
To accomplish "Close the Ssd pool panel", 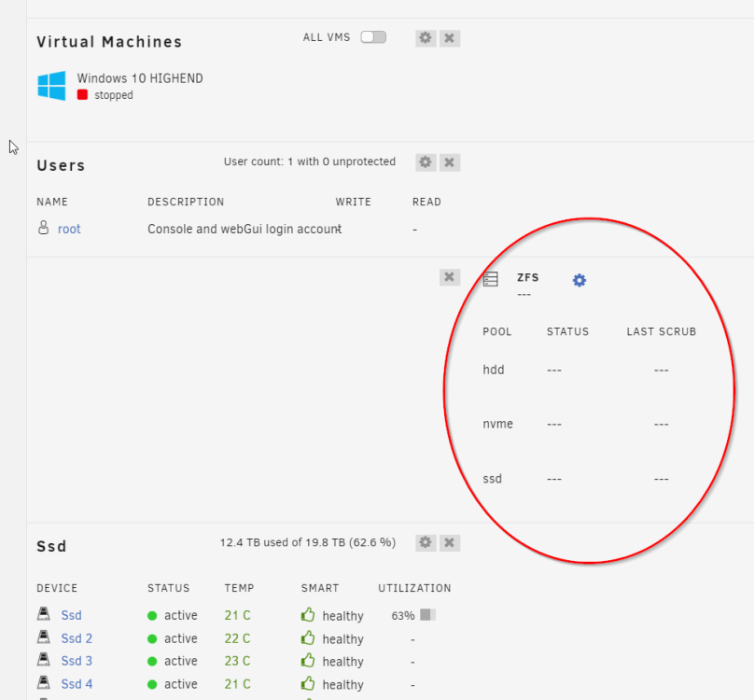I will coord(450,542).
